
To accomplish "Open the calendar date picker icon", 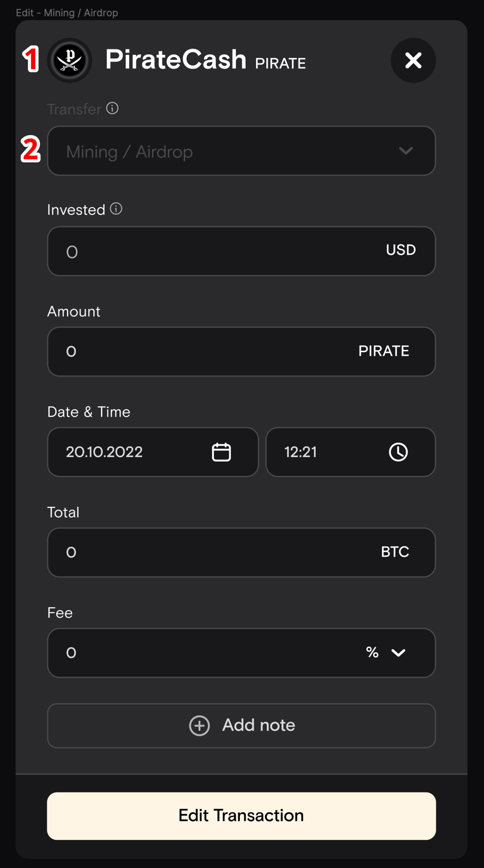I will (221, 452).
